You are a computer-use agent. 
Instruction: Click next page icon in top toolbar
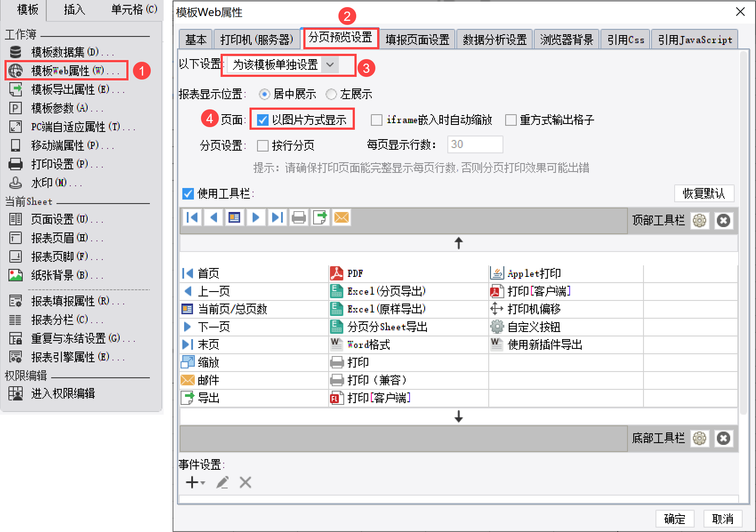point(256,217)
